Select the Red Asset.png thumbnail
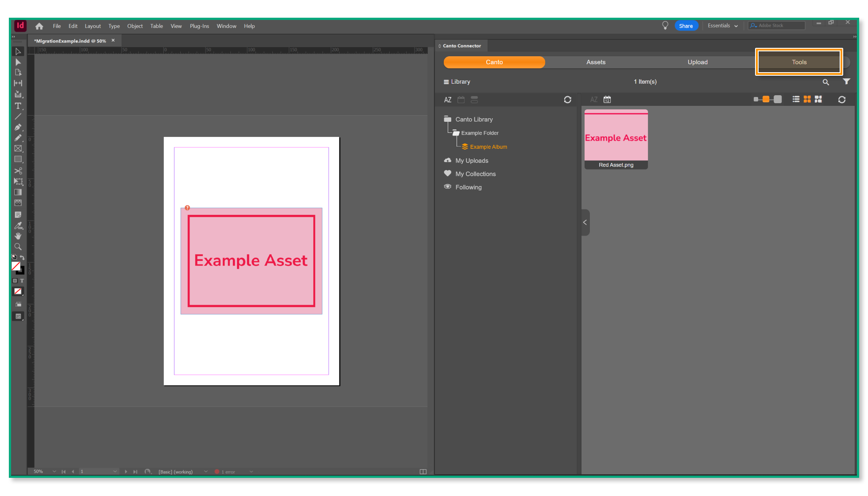868x496 pixels. (x=616, y=137)
